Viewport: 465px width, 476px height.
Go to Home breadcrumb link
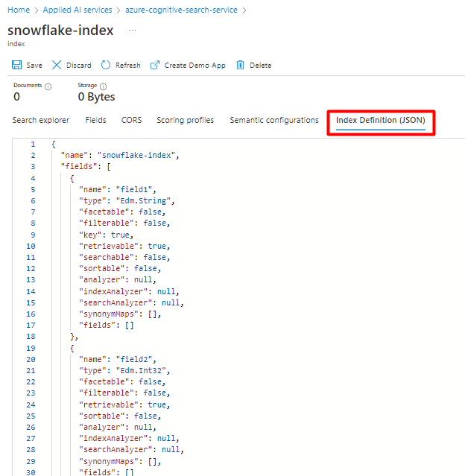tap(19, 10)
